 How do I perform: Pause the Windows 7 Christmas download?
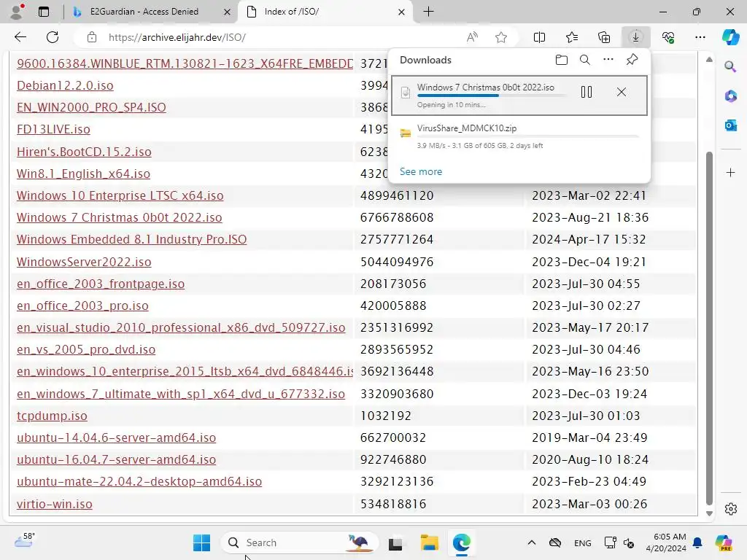[x=587, y=92]
